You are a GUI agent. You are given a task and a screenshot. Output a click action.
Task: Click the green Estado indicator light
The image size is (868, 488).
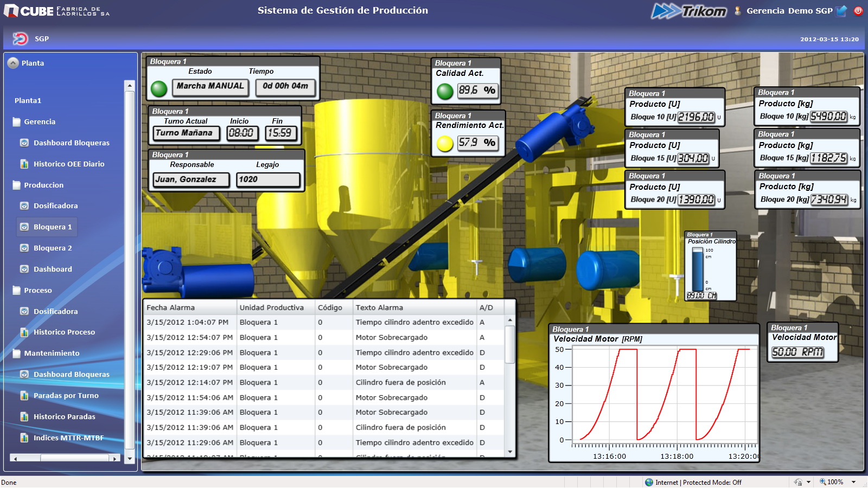(x=159, y=88)
